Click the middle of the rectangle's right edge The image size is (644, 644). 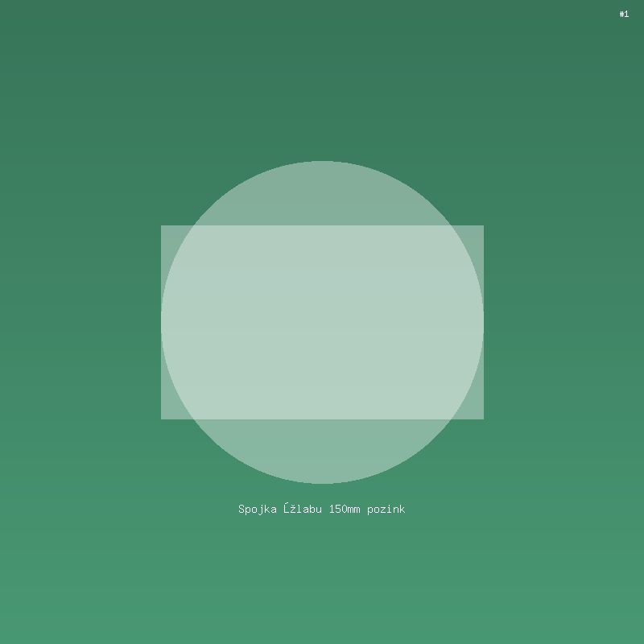click(482, 322)
